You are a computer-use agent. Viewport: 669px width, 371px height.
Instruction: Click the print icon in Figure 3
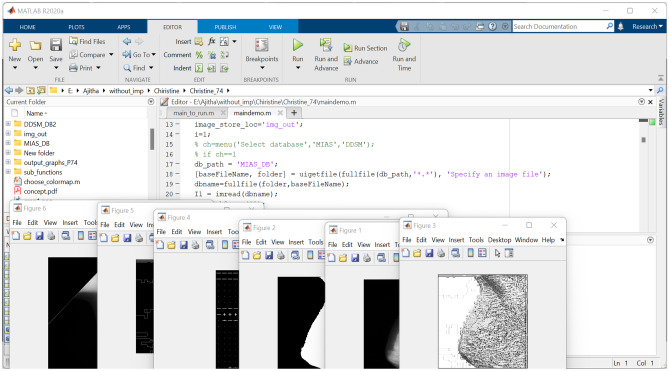point(441,253)
